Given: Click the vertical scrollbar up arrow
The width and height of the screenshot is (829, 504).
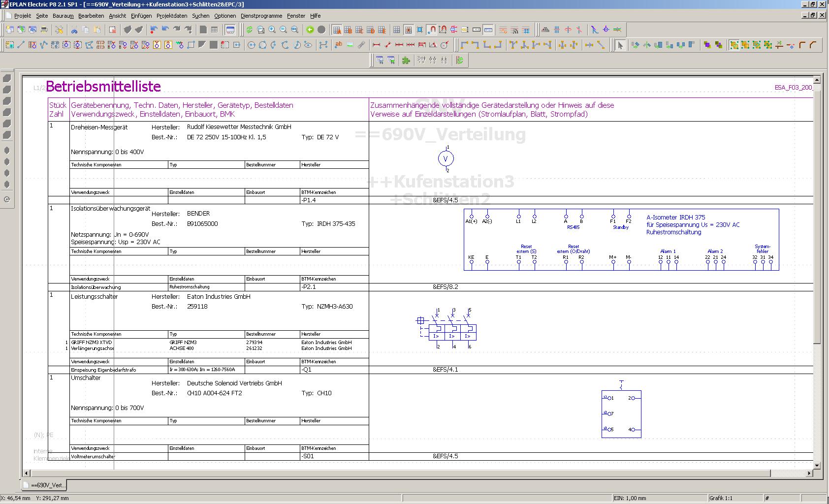Looking at the screenshot, I should point(817,80).
